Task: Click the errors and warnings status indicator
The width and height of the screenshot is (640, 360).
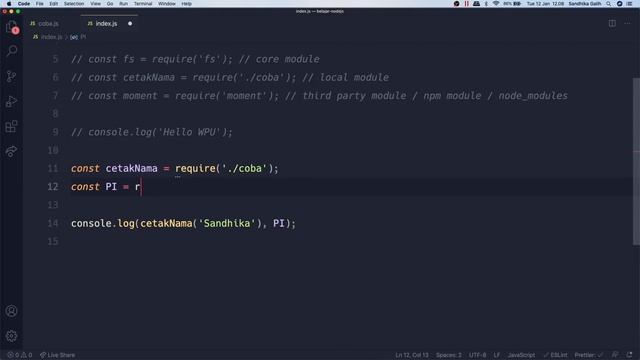Action: tap(19, 355)
